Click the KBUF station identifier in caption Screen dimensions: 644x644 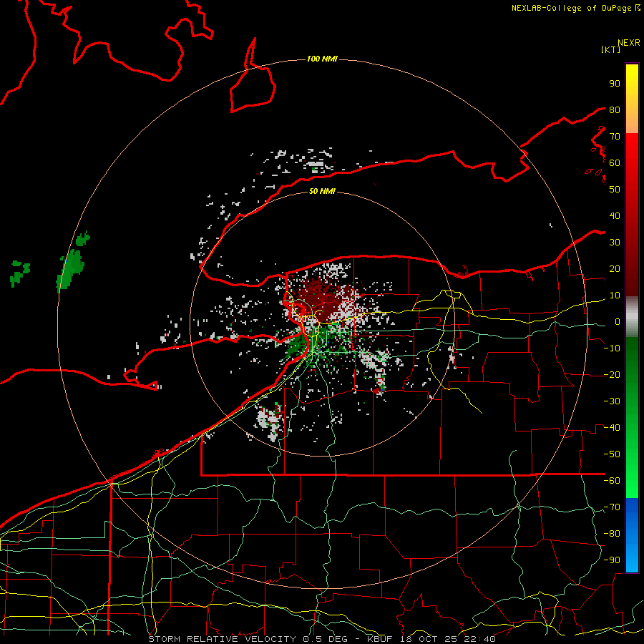pyautogui.click(x=381, y=639)
